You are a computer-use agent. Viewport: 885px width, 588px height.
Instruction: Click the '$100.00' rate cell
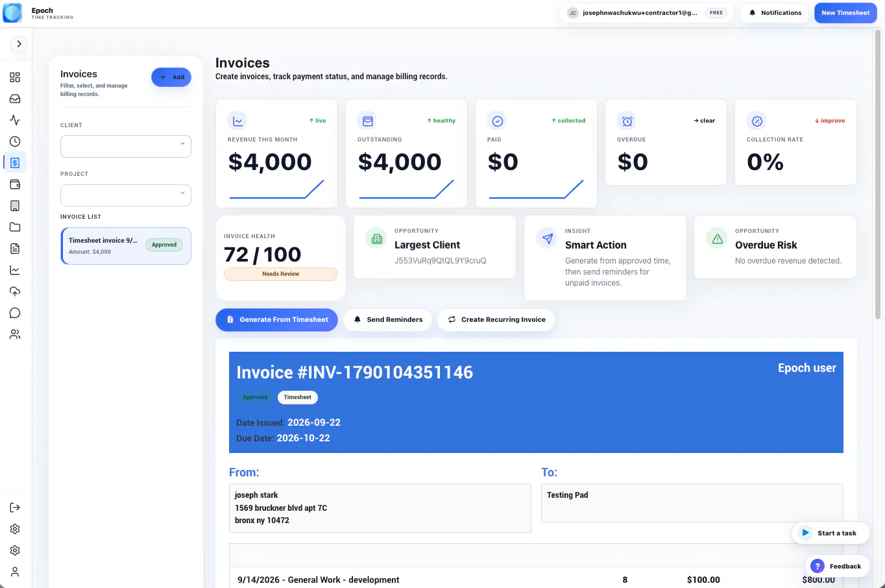(703, 580)
